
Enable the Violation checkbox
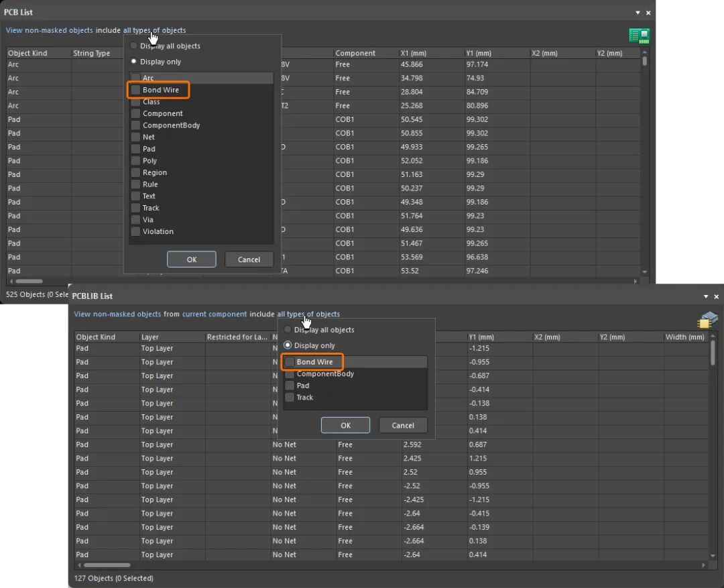(135, 231)
